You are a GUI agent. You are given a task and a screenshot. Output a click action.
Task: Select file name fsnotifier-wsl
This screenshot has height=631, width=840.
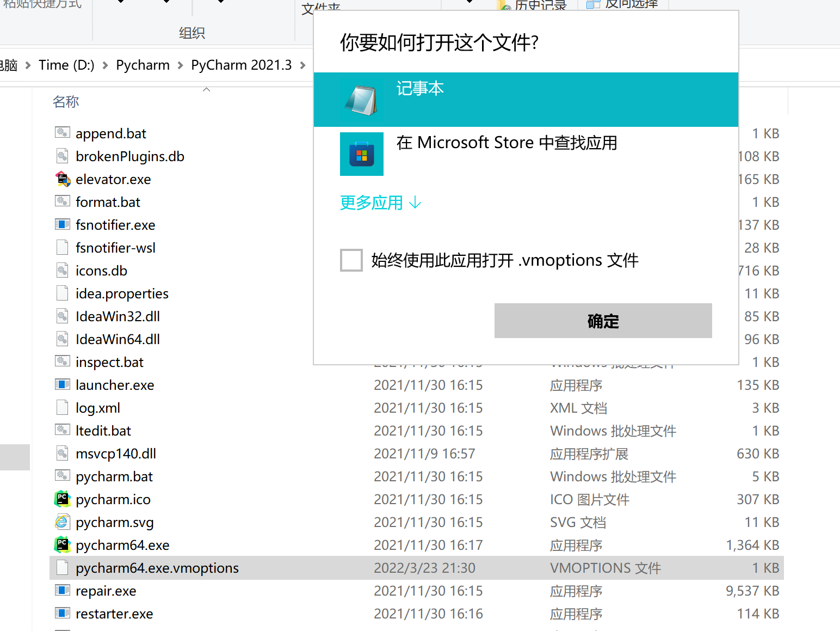pyautogui.click(x=115, y=248)
